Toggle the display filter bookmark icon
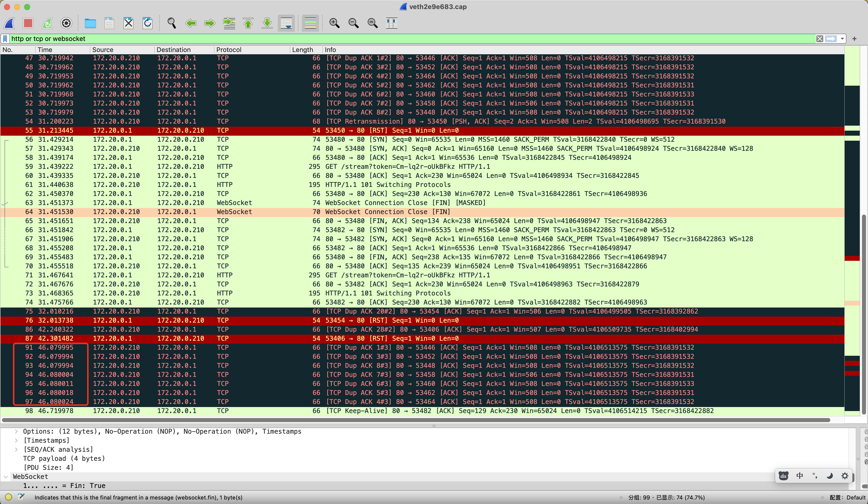This screenshot has height=504, width=868. (x=5, y=39)
